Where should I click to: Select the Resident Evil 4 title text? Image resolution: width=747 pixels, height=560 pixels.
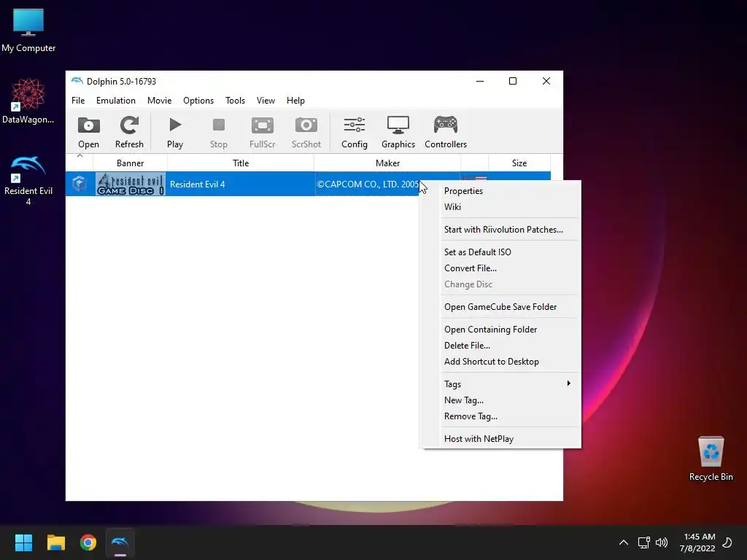click(197, 184)
